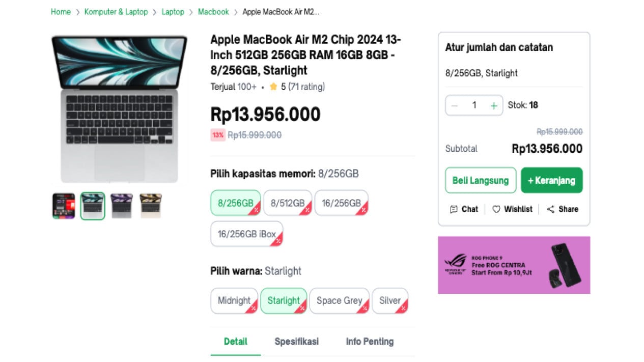View the dark Midnight MacBook thumbnail
Viewport: 644px width, 362px height.
click(122, 206)
